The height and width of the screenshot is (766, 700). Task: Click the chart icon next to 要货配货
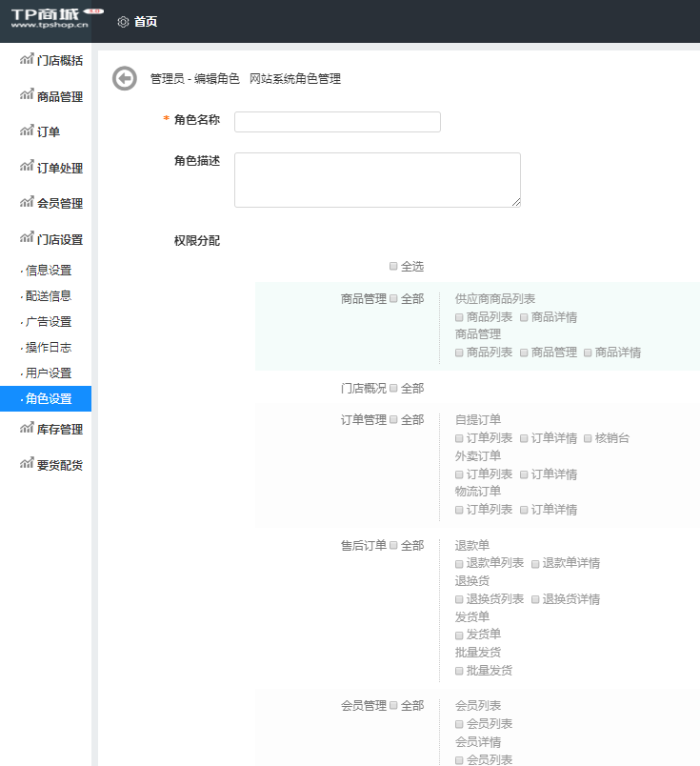pyautogui.click(x=27, y=464)
